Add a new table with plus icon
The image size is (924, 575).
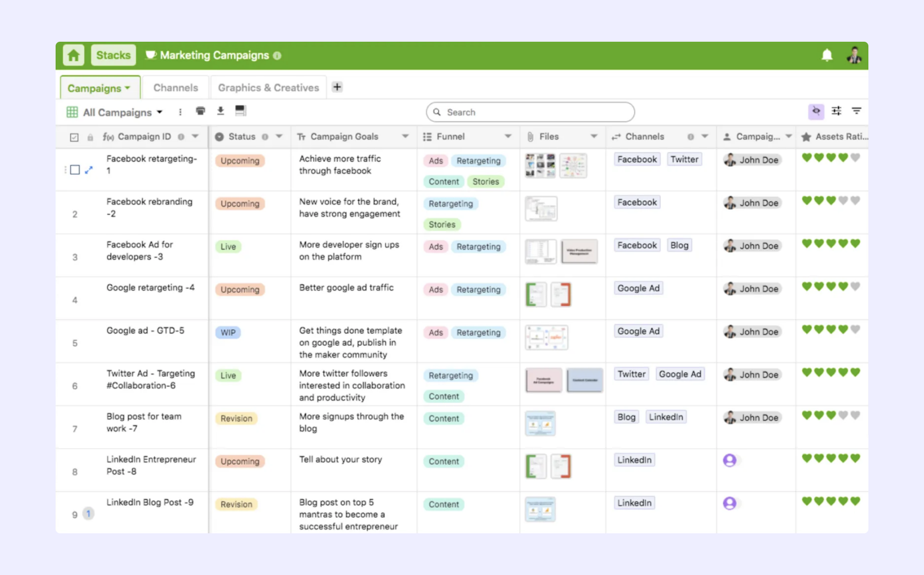[337, 87]
